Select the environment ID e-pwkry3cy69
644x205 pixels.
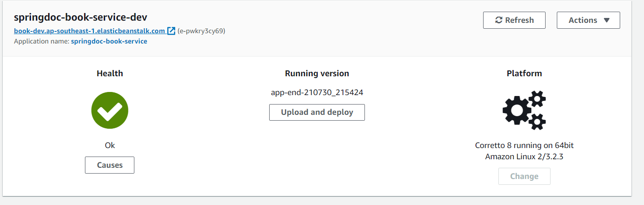pos(201,31)
